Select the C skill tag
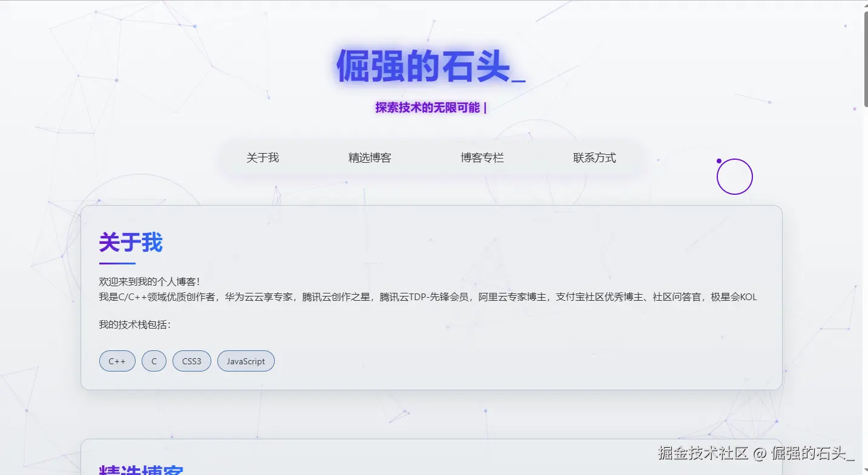Image resolution: width=868 pixels, height=475 pixels. point(154,361)
